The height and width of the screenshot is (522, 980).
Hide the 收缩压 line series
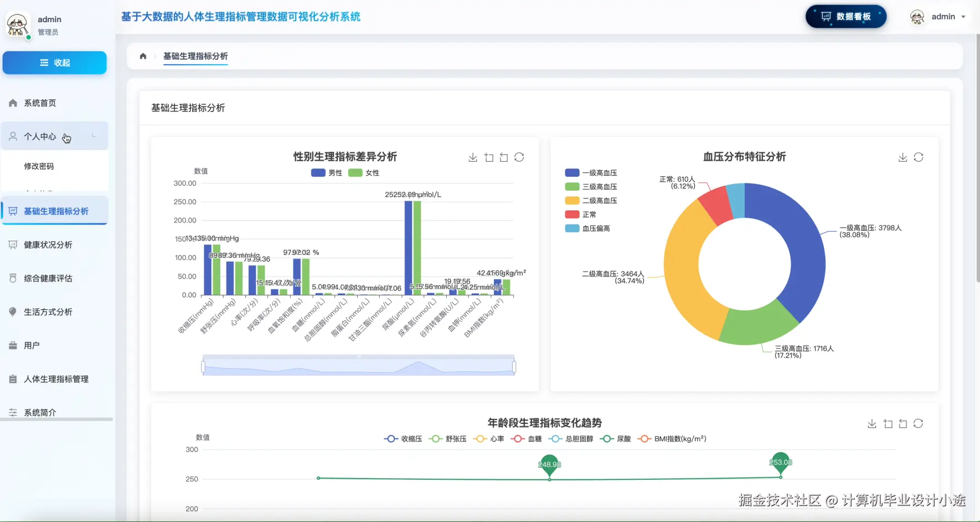403,439
